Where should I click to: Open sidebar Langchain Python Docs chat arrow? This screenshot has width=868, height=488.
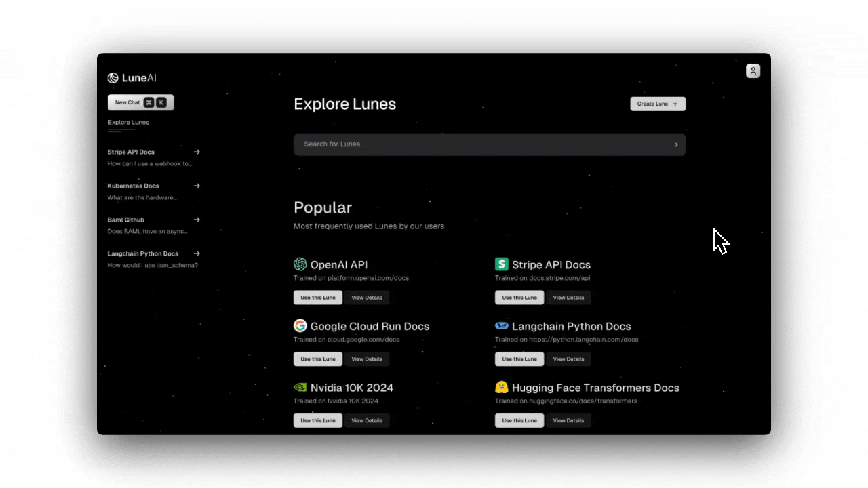197,253
